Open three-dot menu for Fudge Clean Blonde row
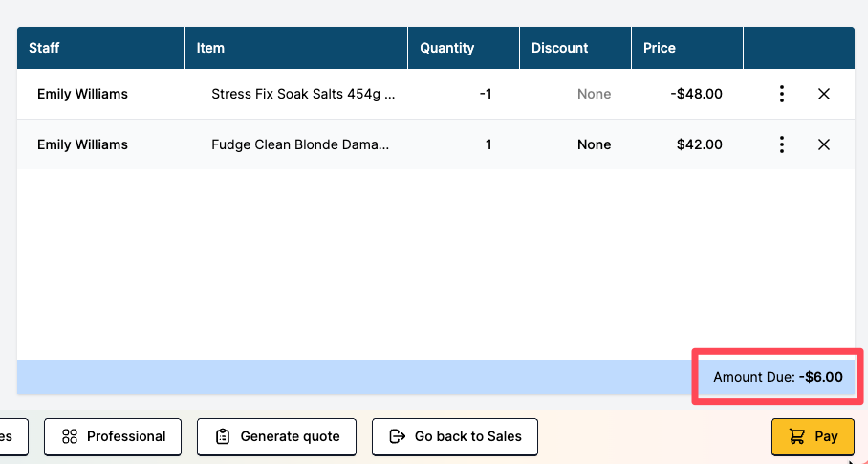 (782, 144)
